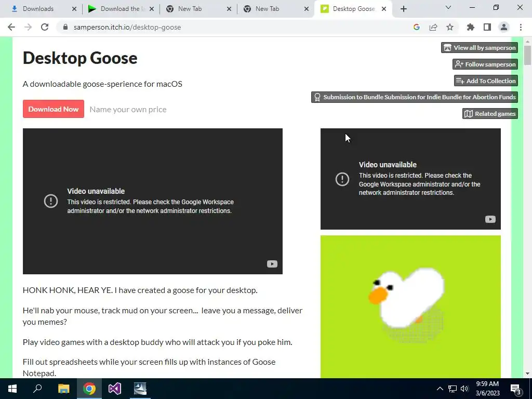Viewport: 532px width, 399px height.
Task: Open Chrome three-dot menu
Action: 521,27
